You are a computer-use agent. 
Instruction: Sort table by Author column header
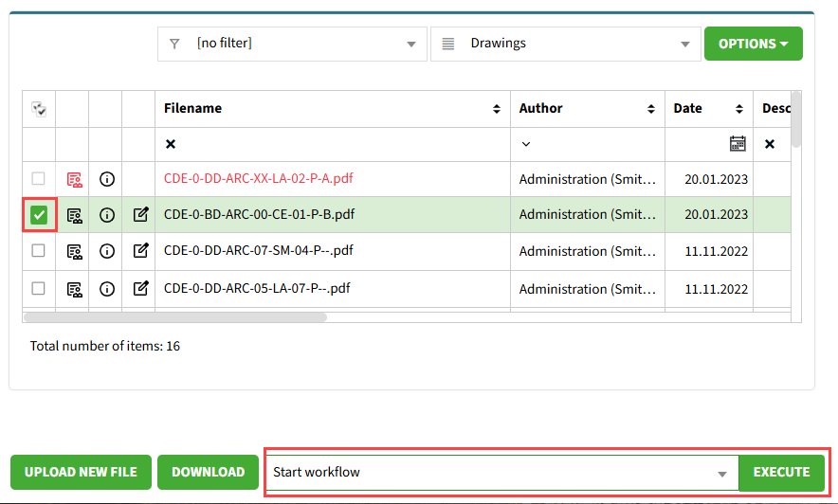pos(587,109)
